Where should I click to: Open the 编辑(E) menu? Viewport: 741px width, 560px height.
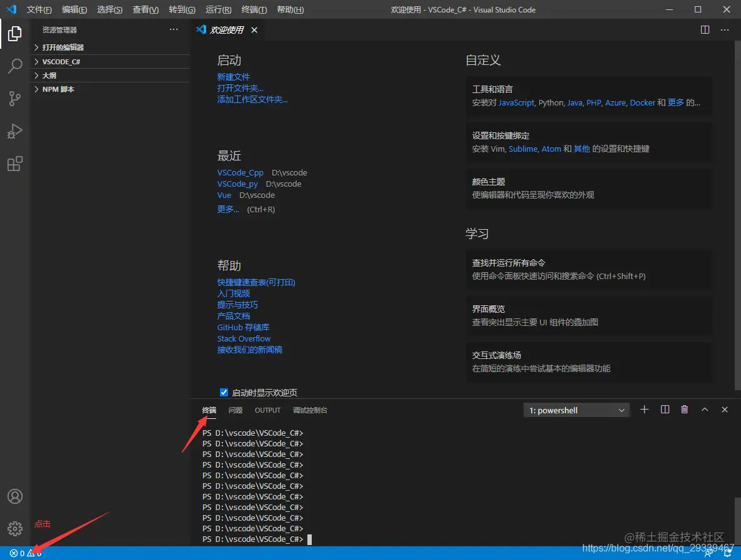(75, 9)
